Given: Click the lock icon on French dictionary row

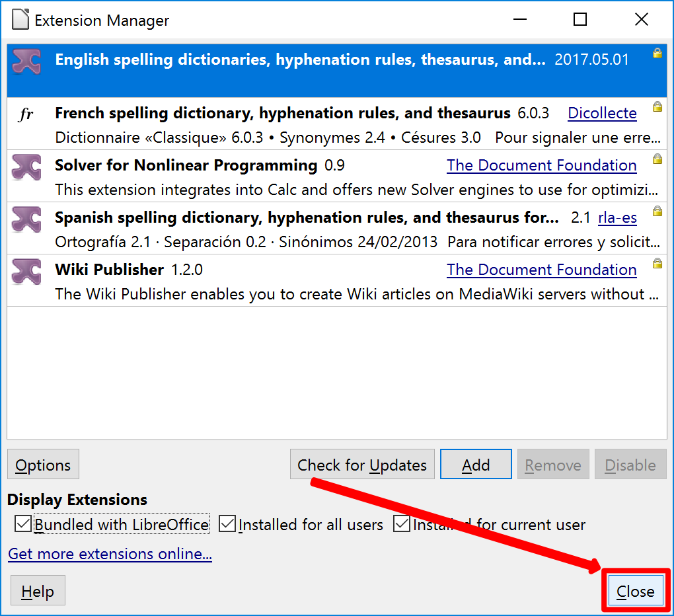Looking at the screenshot, I should pyautogui.click(x=657, y=106).
